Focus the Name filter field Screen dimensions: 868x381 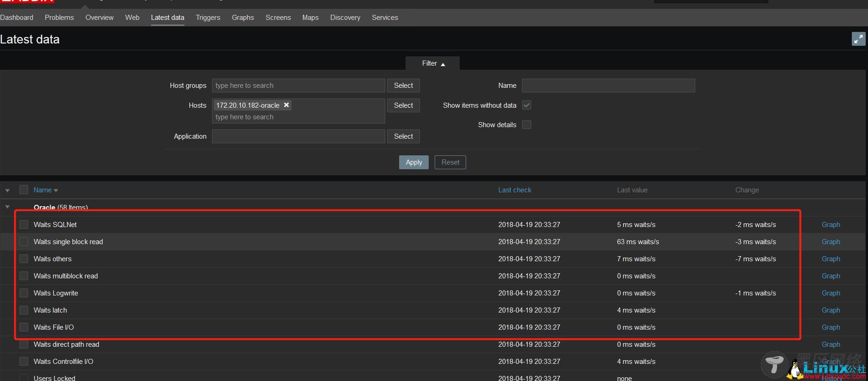point(608,86)
